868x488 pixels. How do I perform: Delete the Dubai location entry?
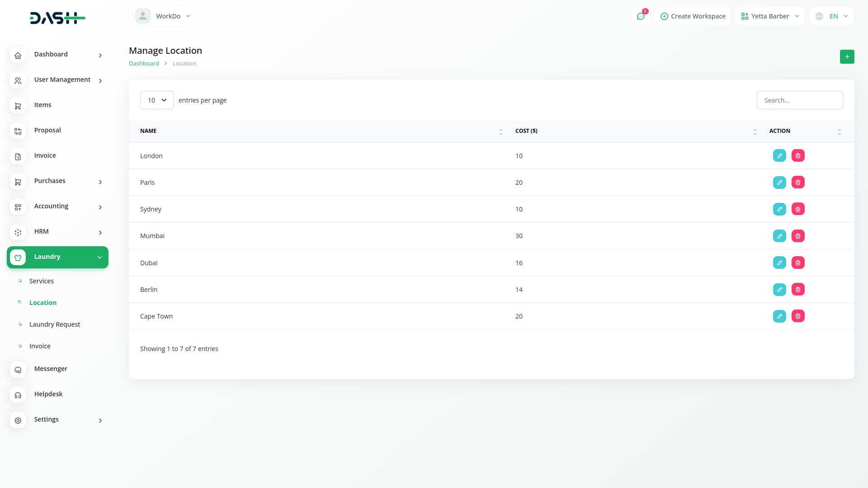798,263
